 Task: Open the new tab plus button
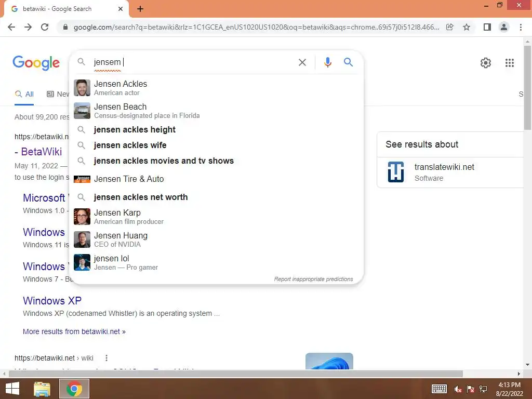(140, 9)
